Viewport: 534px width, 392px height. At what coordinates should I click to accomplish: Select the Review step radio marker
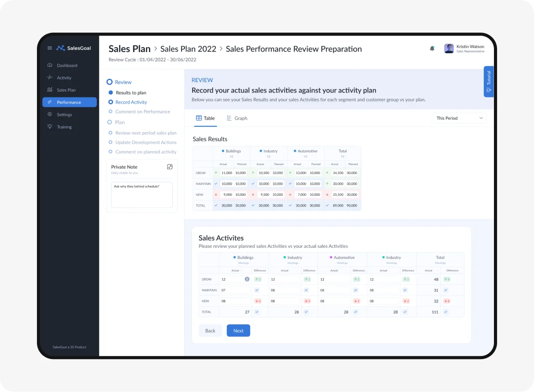click(x=109, y=82)
